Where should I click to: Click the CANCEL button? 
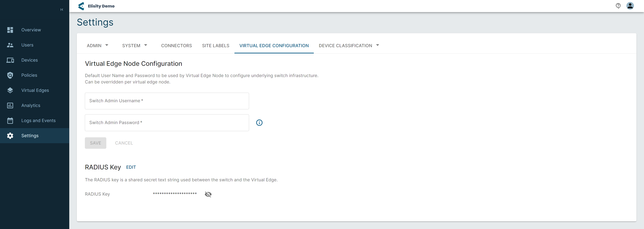pyautogui.click(x=124, y=143)
